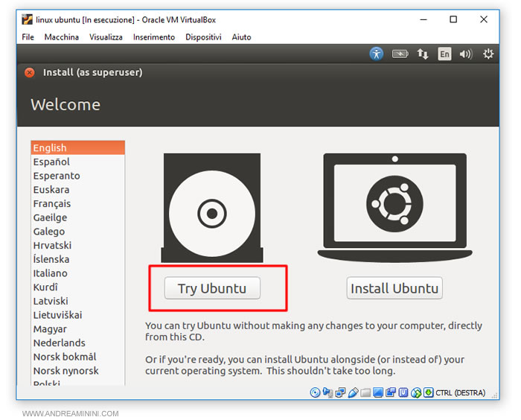
Task: Click the USB devices status icon
Action: click(353, 392)
